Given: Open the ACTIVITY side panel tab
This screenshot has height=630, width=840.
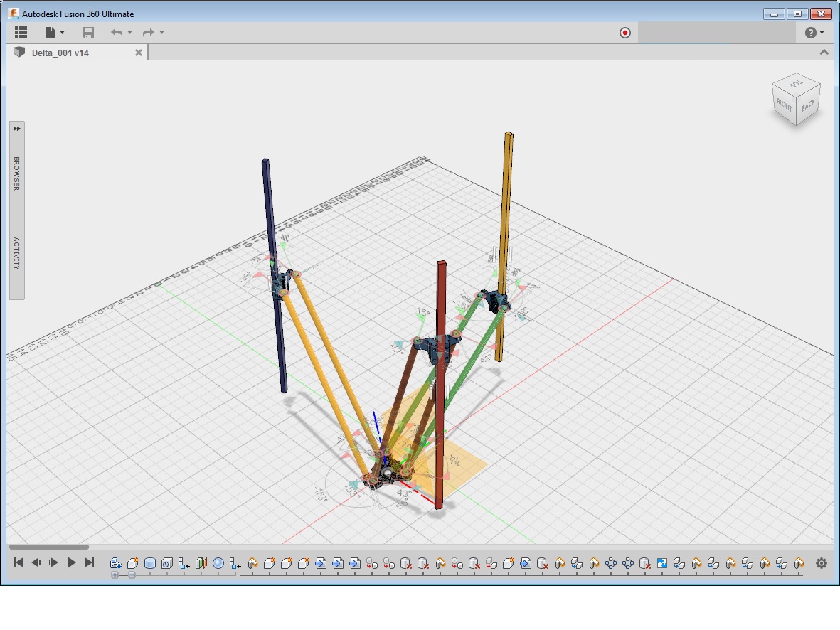Looking at the screenshot, I should coord(17,253).
